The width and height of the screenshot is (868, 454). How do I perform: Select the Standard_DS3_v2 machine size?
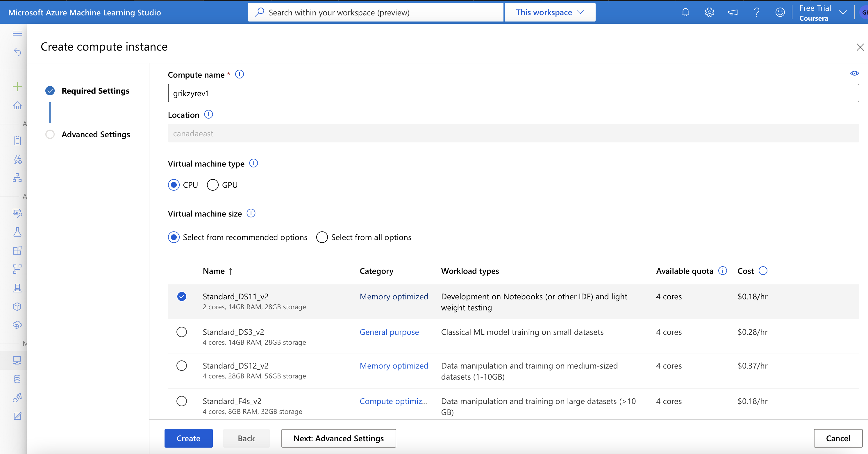point(182,332)
